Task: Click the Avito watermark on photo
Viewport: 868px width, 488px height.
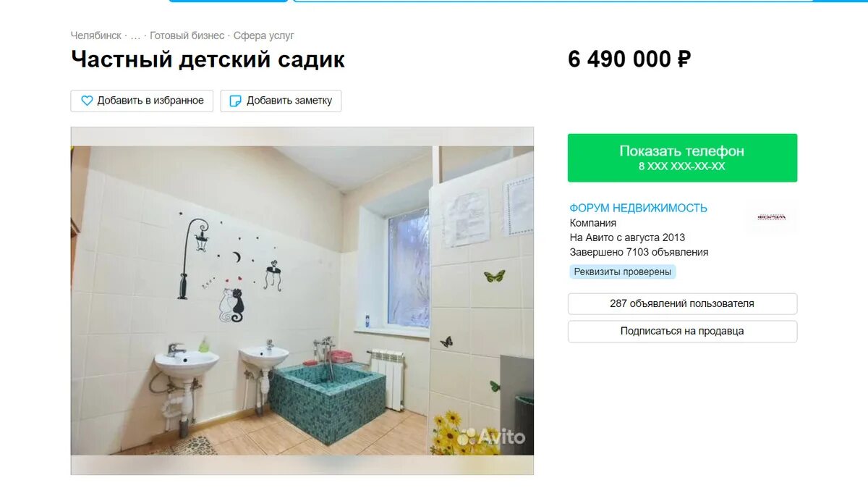Action: [x=492, y=437]
